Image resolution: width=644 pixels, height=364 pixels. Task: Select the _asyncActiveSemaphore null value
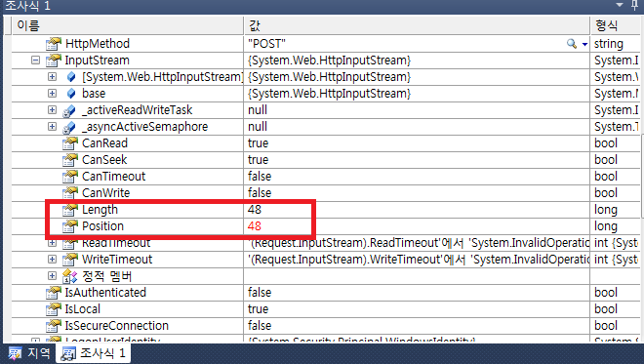click(x=258, y=127)
